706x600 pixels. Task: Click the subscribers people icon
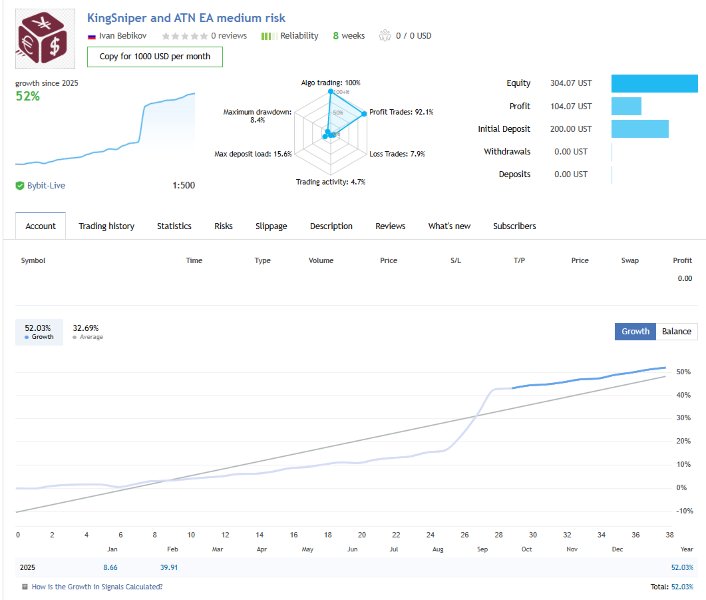385,35
